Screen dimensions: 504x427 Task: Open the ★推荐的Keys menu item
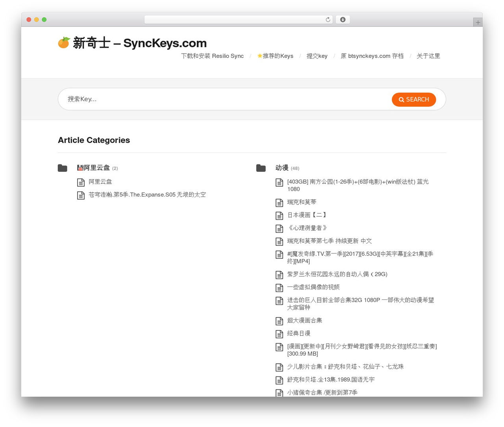[275, 56]
